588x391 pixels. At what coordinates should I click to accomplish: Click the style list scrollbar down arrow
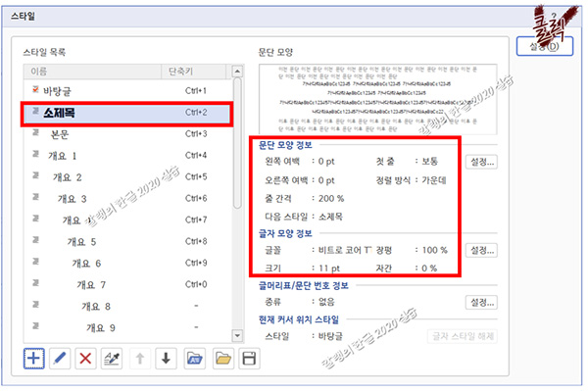coord(237,335)
